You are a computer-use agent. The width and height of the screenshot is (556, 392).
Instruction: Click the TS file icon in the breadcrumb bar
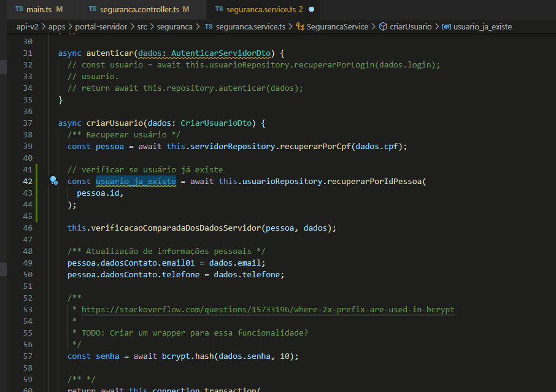coord(207,27)
